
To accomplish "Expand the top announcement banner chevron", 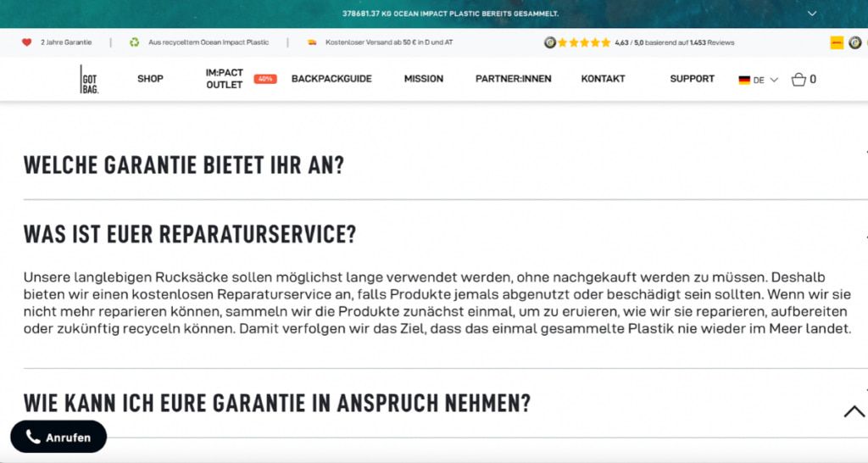I will click(x=812, y=14).
